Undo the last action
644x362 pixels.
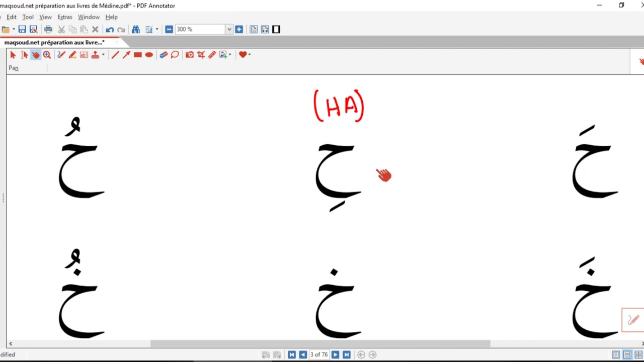point(110,29)
